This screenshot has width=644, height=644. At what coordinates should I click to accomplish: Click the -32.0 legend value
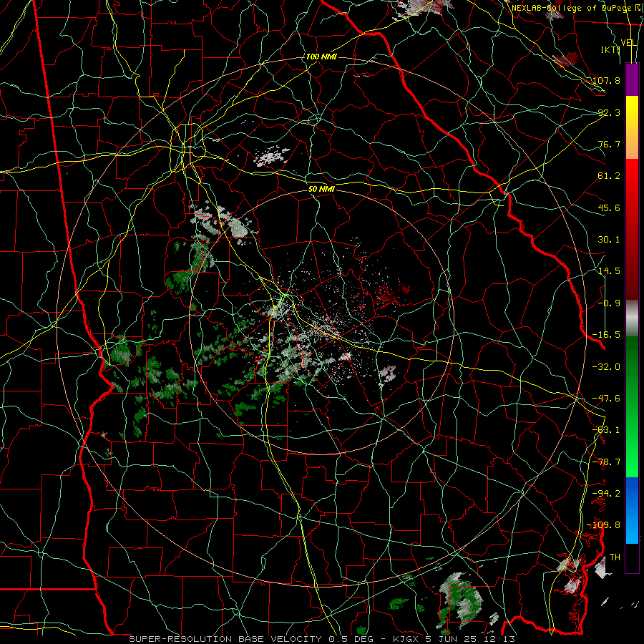click(606, 367)
